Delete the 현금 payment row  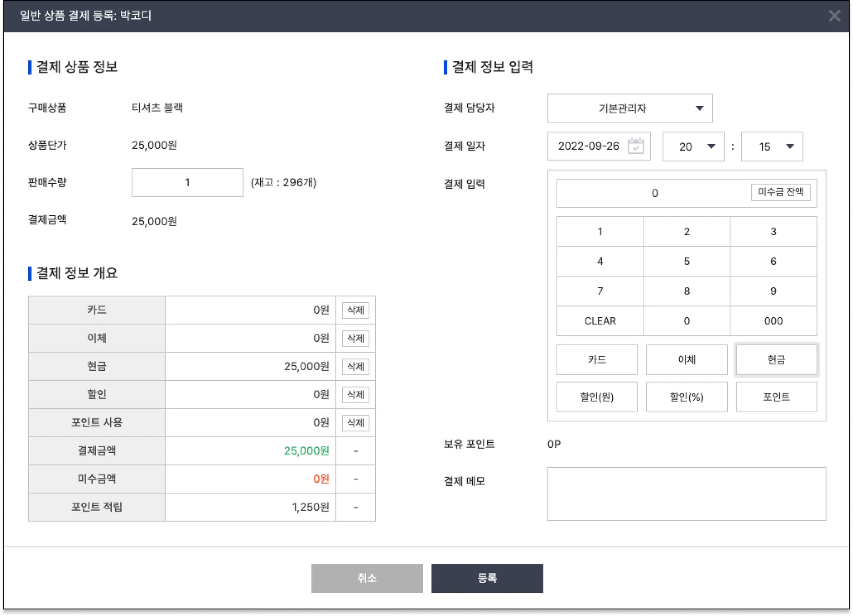(x=355, y=367)
